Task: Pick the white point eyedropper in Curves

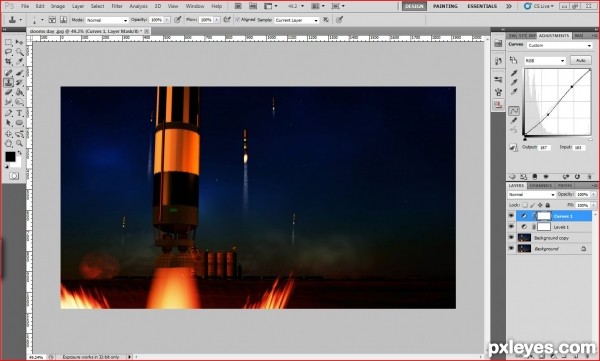Action: [x=514, y=92]
